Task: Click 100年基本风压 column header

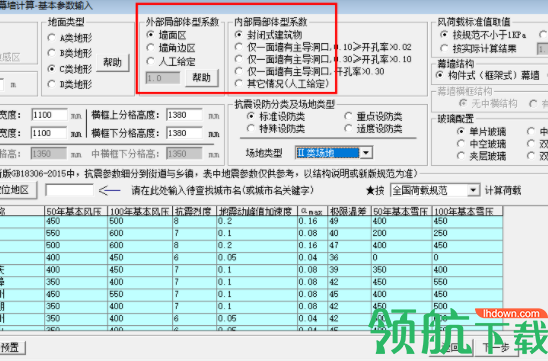Action: coord(140,211)
